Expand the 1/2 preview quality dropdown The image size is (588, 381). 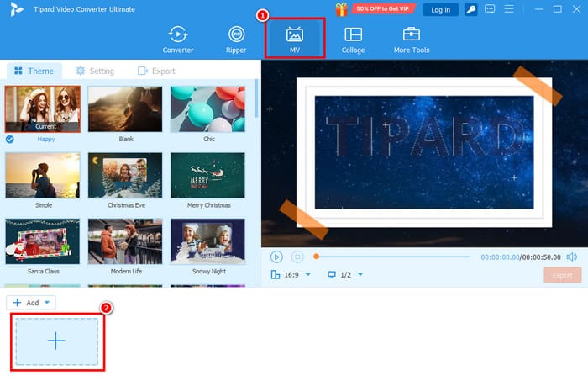click(x=360, y=274)
